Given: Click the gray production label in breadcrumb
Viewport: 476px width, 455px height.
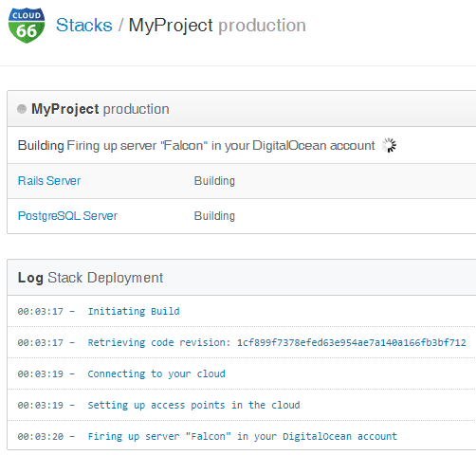Looking at the screenshot, I should coord(263,26).
